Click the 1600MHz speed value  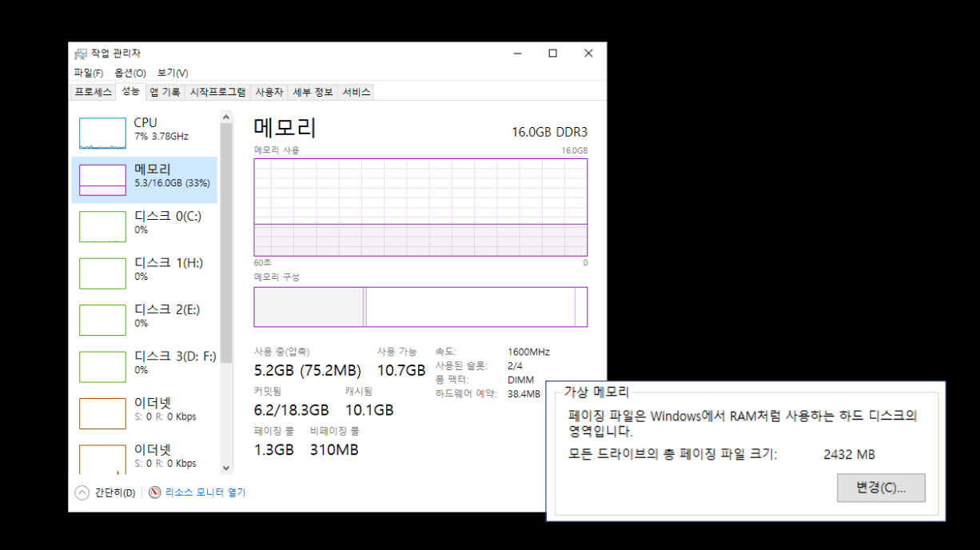pyautogui.click(x=528, y=352)
